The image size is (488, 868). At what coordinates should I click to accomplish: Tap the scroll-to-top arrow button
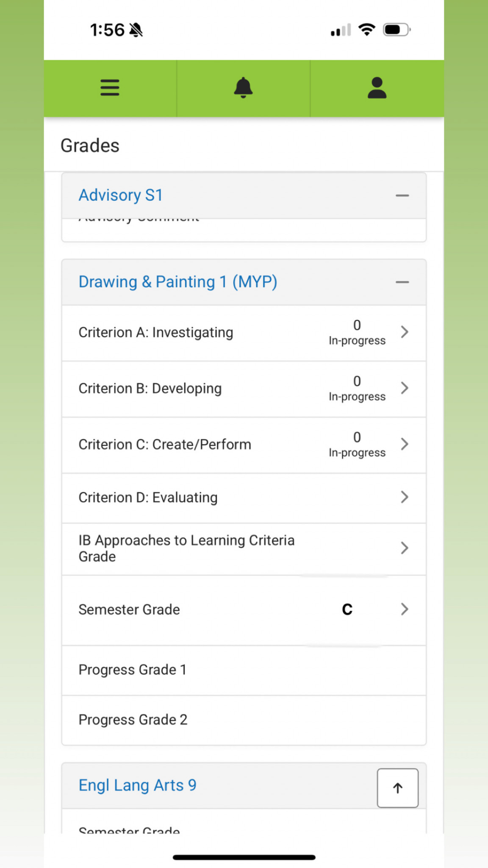point(397,788)
